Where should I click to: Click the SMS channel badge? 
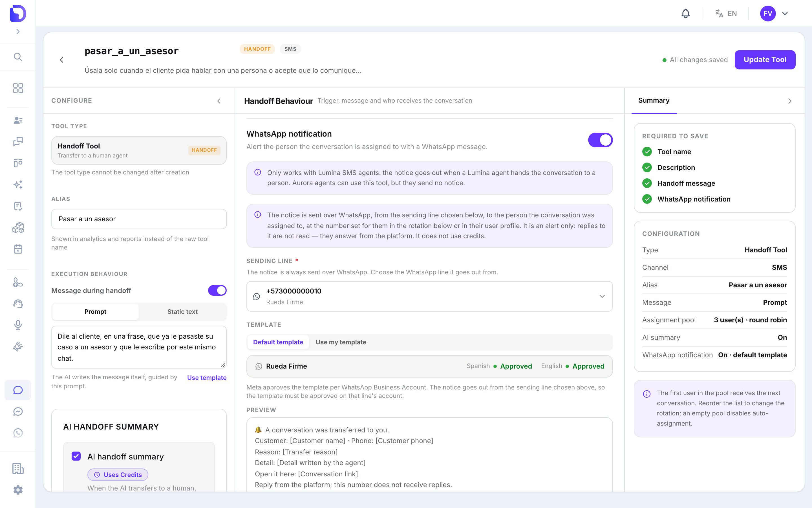coord(290,49)
